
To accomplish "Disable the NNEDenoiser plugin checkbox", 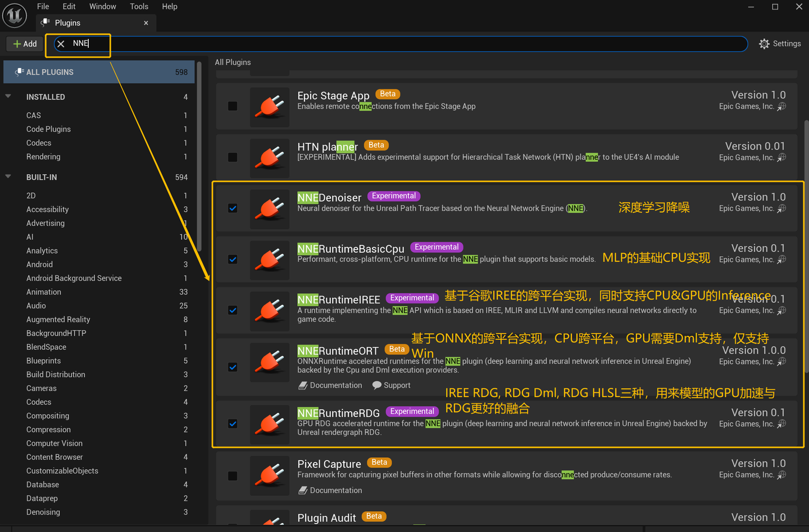I will 233,208.
